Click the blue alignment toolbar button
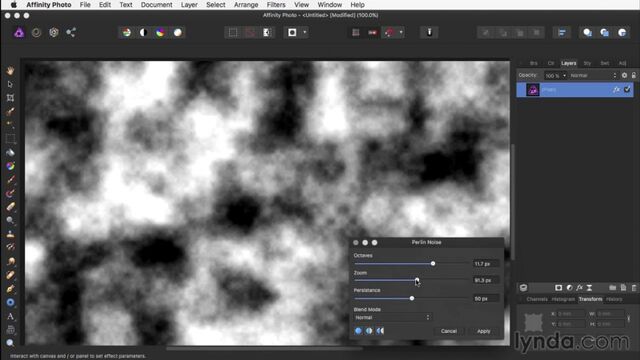The image size is (640, 360). [x=562, y=33]
